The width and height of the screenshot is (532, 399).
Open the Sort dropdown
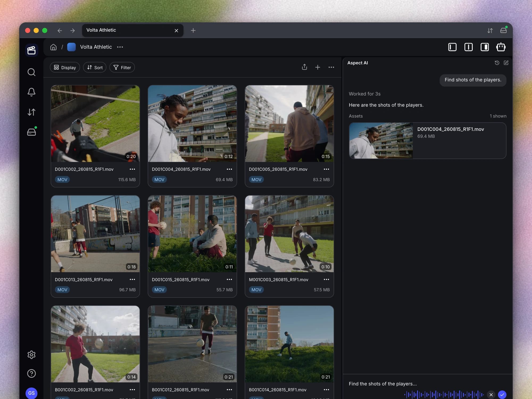tap(95, 68)
